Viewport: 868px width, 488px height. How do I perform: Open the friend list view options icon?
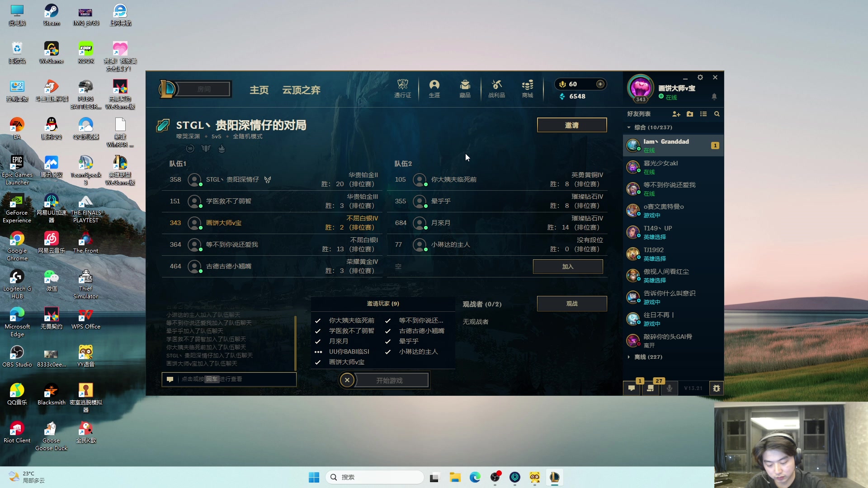[703, 114]
